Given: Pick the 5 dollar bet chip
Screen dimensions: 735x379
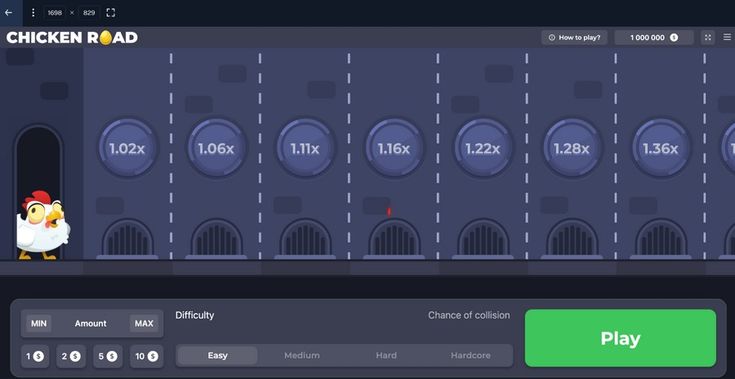Looking at the screenshot, I should 108,357.
